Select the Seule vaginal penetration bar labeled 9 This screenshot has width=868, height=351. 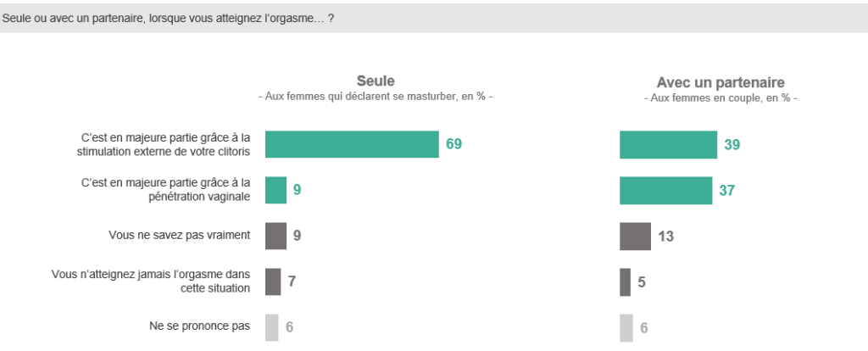click(x=275, y=191)
